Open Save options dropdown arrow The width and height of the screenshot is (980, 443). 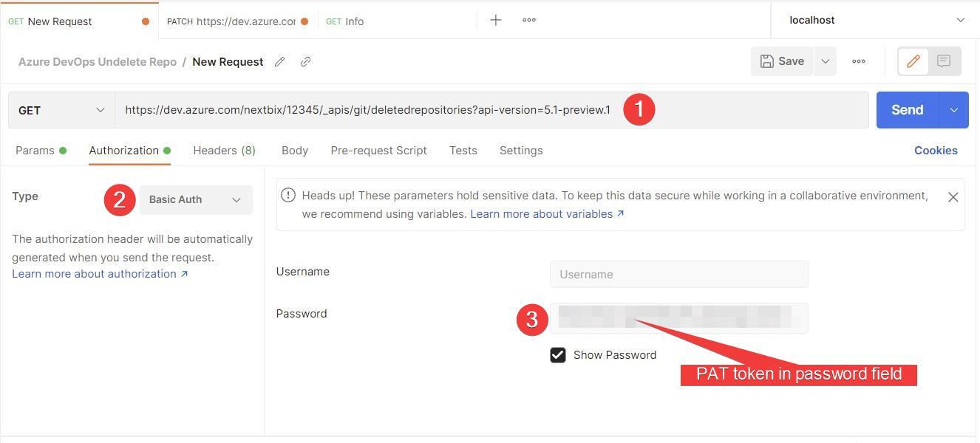(x=825, y=61)
